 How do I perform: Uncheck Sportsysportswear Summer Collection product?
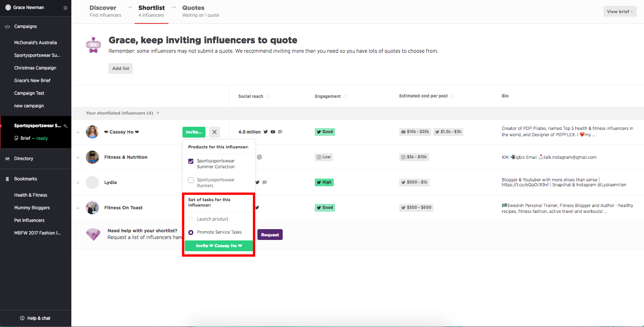191,161
